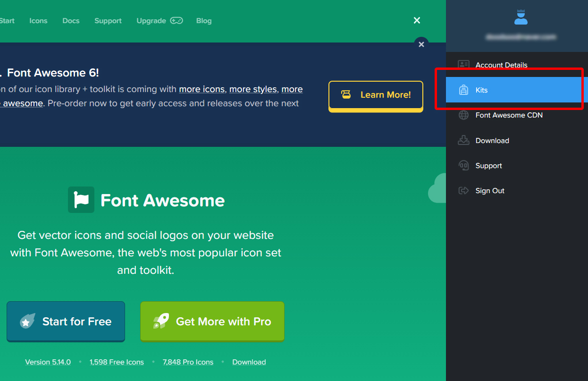Click the download tray icon in sidebar
This screenshot has width=588, height=381.
[464, 140]
